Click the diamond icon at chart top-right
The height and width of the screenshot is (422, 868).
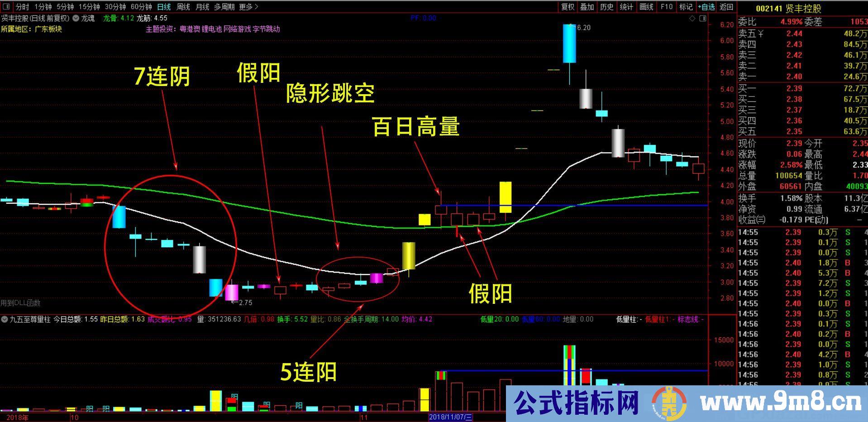[692, 19]
